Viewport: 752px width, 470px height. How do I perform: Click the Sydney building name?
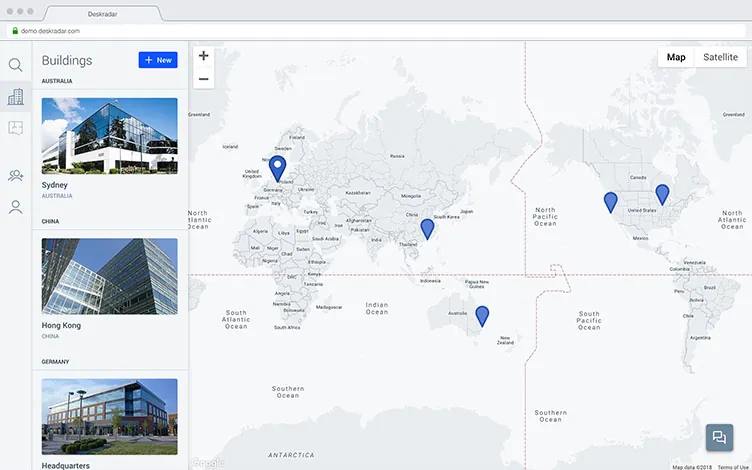point(55,185)
